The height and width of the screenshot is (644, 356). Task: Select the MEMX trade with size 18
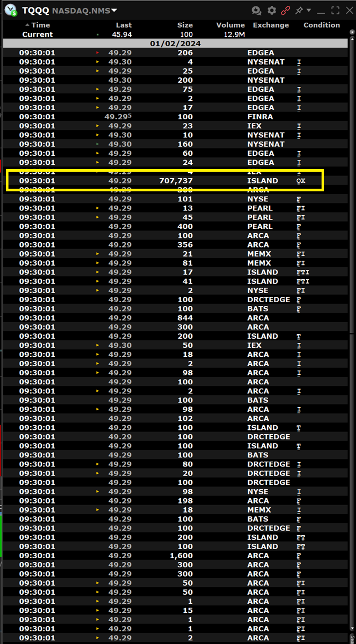[175, 510]
